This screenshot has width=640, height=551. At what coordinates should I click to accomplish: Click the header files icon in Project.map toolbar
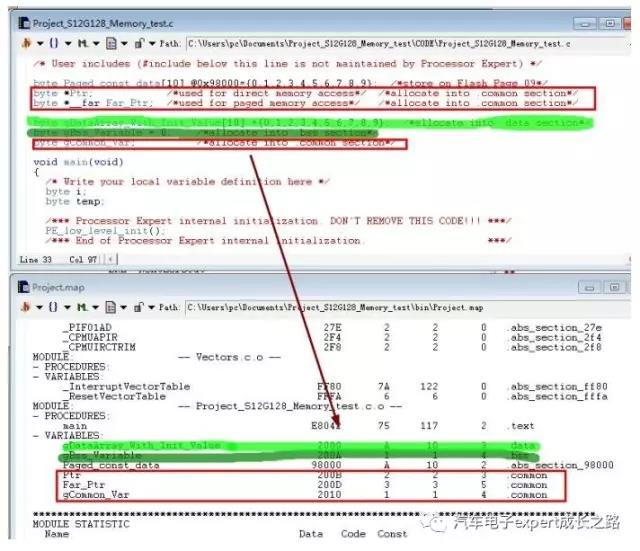coord(25,308)
